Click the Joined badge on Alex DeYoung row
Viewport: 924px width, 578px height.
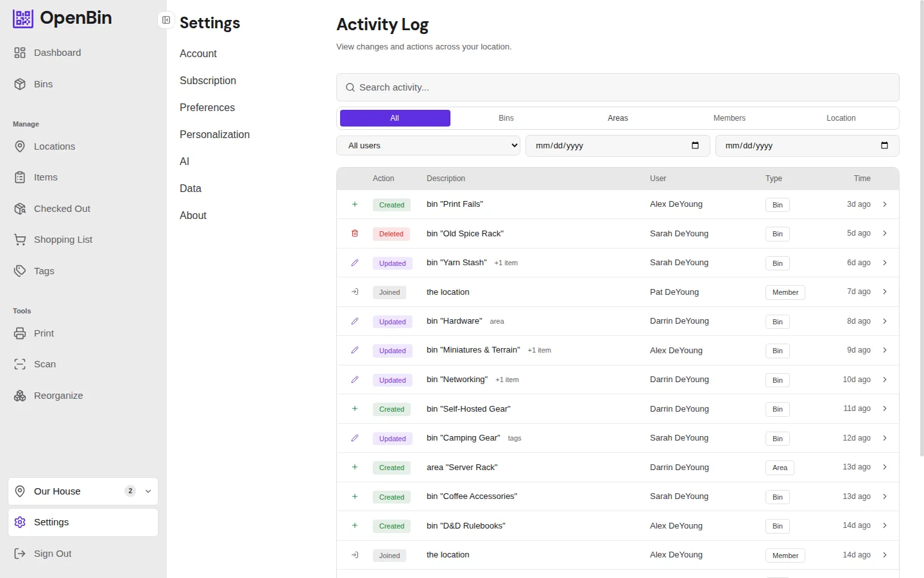pos(389,556)
